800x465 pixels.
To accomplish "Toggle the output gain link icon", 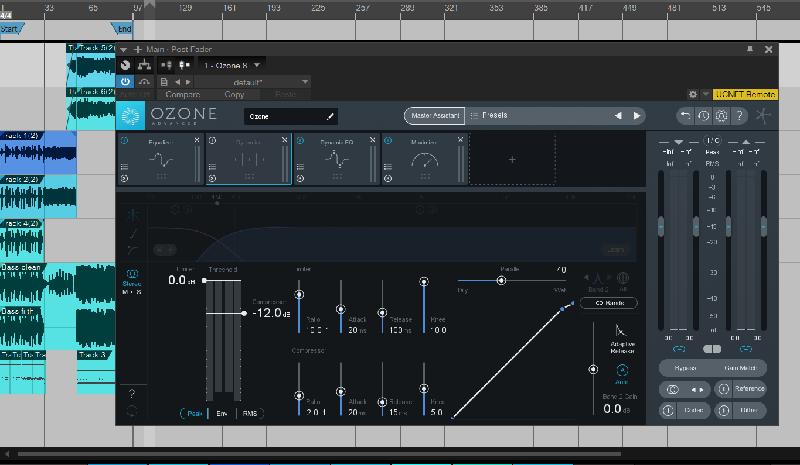I will 745,349.
